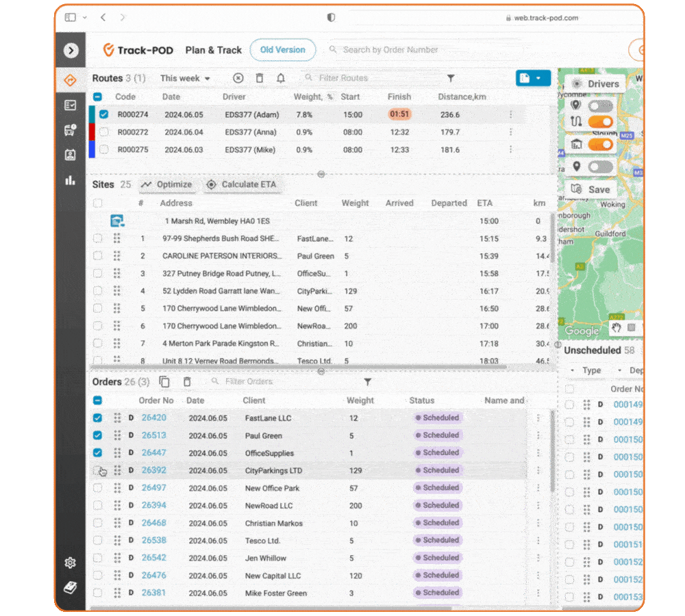The width and height of the screenshot is (685, 616).
Task: Select the Tesco Ltd. order row client
Action: pos(262,541)
